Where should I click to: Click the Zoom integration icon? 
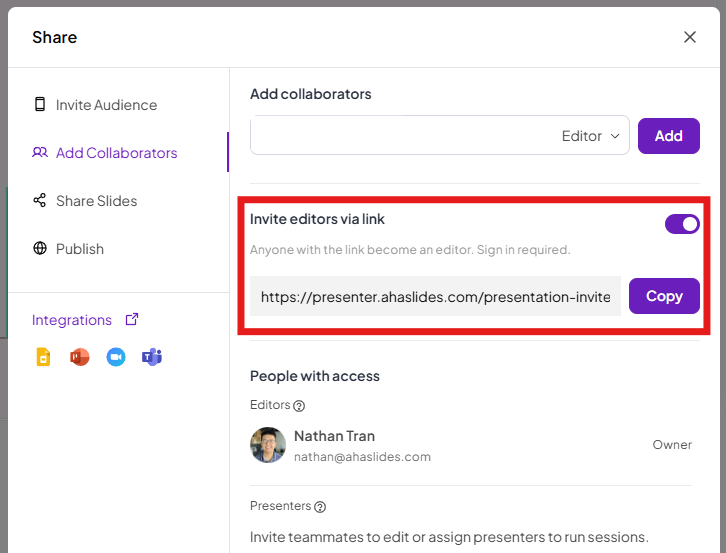(x=116, y=357)
